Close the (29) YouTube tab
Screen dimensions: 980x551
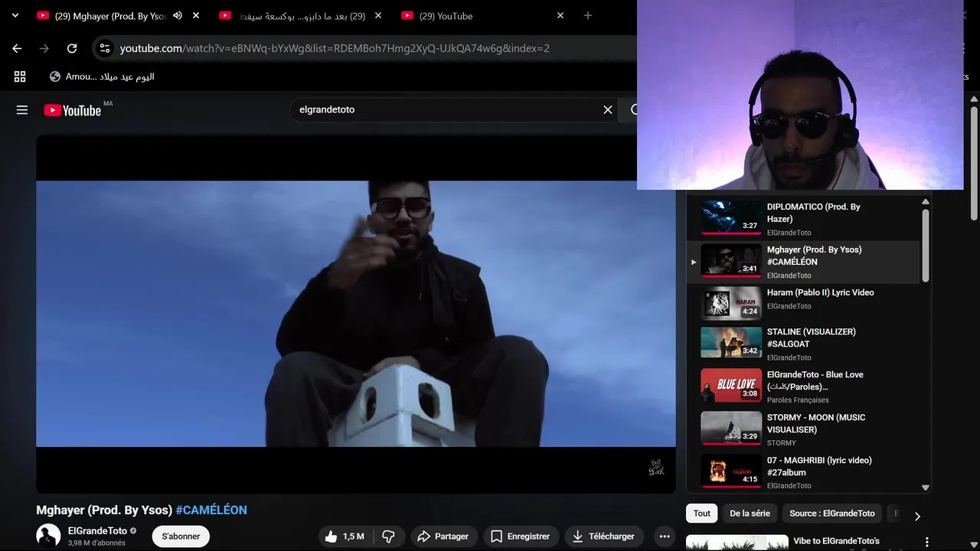pos(560,15)
